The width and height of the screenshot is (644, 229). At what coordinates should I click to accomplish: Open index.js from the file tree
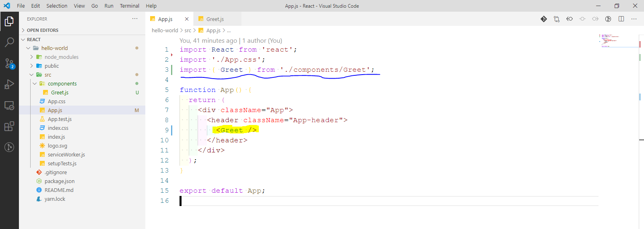[56, 137]
